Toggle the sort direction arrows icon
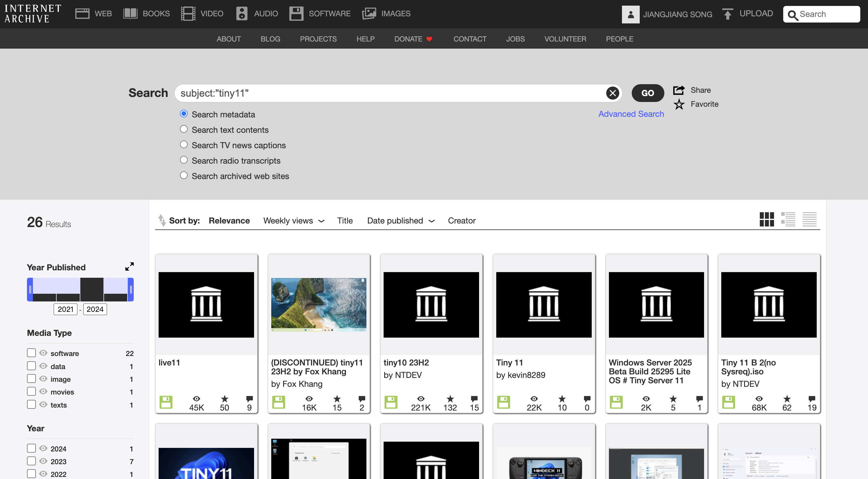Viewport: 868px width, 479px height. click(162, 220)
